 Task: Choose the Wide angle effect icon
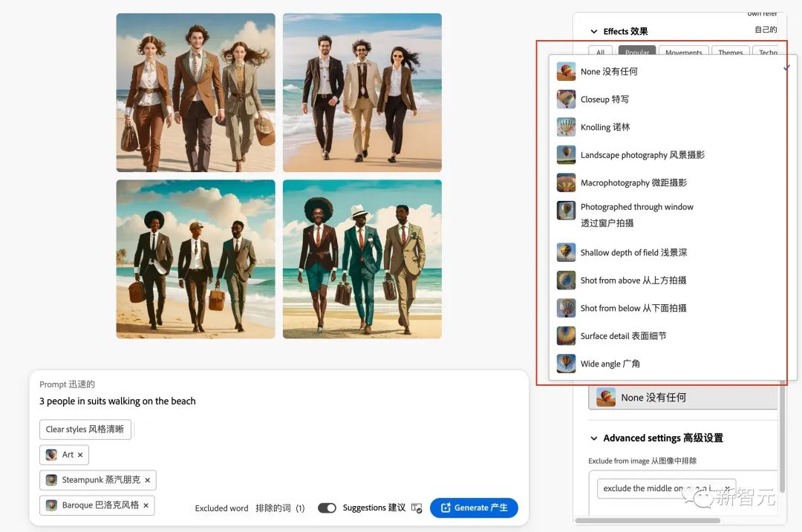566,364
